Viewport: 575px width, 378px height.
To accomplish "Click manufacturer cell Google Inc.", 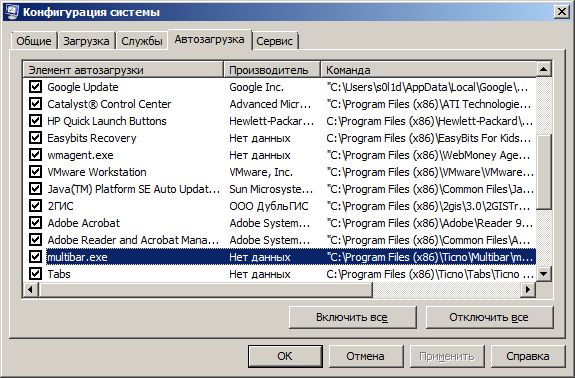I will pos(256,87).
